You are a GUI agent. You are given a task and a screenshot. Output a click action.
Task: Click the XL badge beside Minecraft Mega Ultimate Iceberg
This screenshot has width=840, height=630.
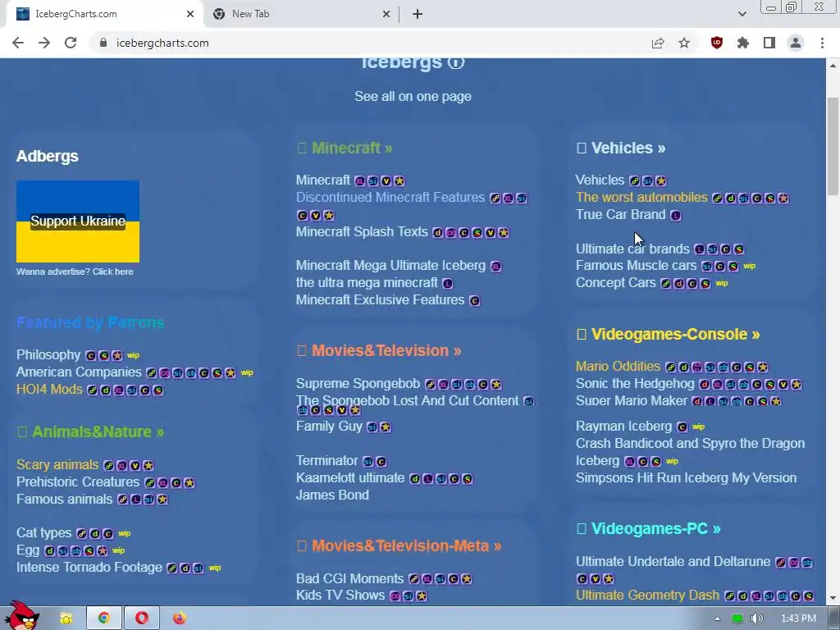click(x=496, y=267)
